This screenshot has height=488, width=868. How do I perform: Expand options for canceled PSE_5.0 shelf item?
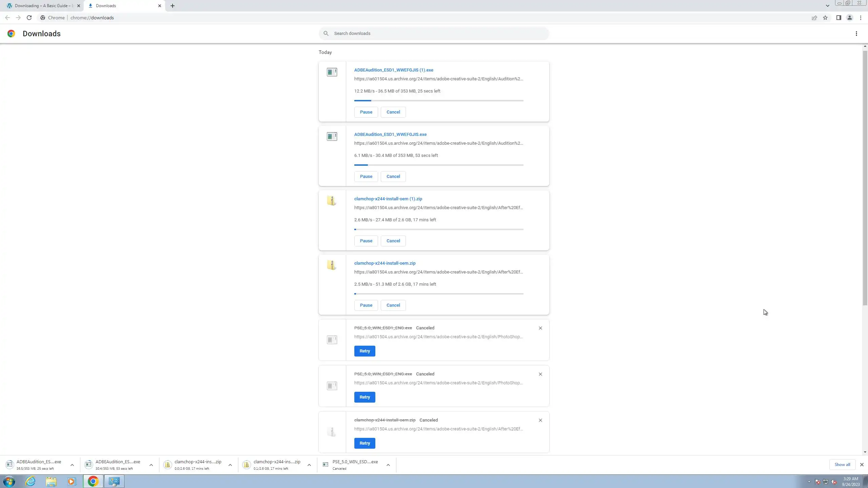pos(388,465)
